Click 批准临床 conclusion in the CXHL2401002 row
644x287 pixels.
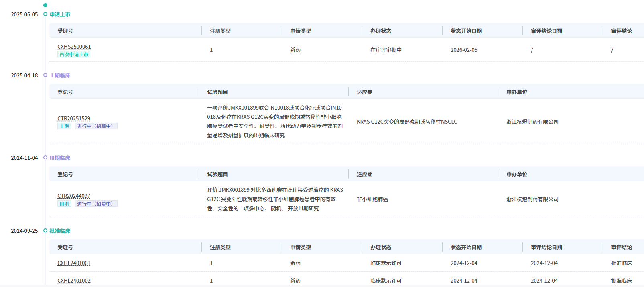pos(622,281)
